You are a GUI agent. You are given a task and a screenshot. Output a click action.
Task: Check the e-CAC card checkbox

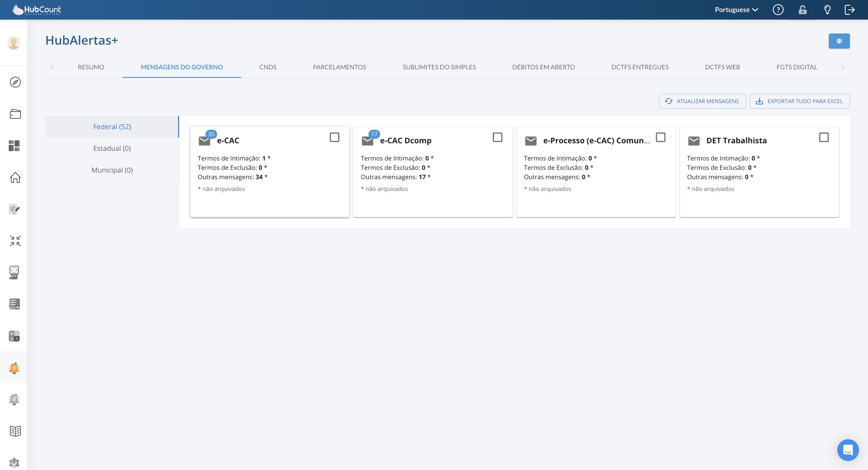tap(334, 137)
